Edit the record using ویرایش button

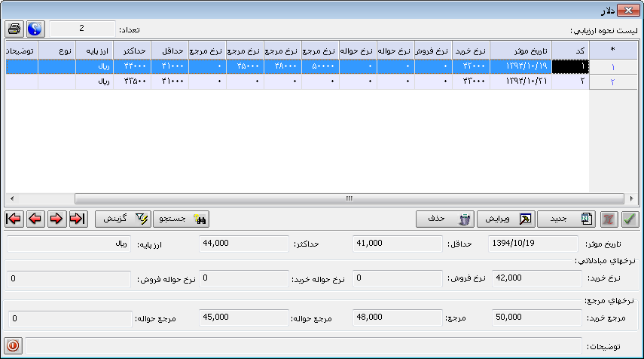point(506,219)
